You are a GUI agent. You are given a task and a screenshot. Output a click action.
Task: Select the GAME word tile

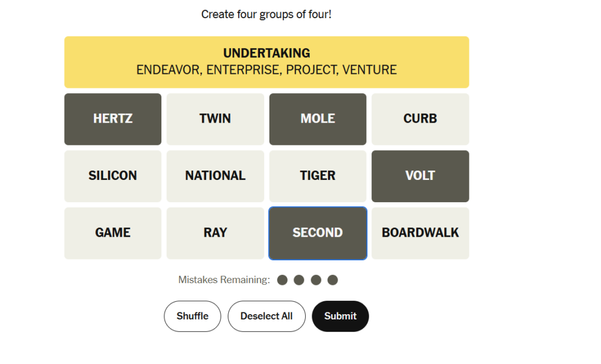[113, 233]
